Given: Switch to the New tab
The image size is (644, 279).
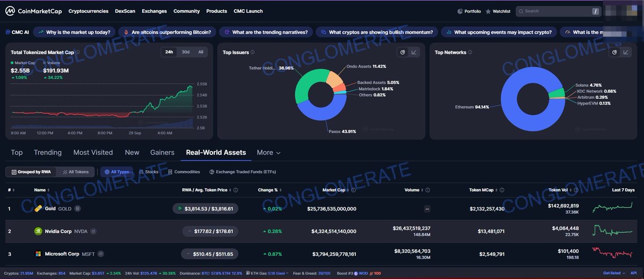Looking at the screenshot, I should (x=132, y=152).
